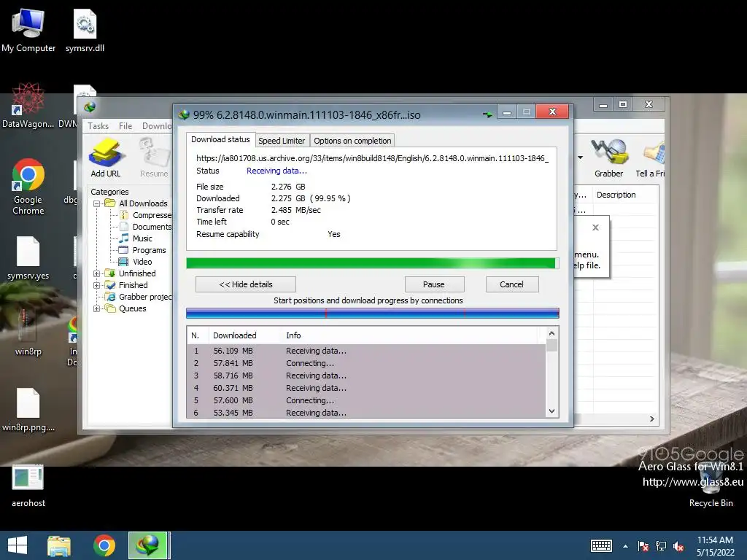Open Chrome from the taskbar
The height and width of the screenshot is (560, 747).
click(x=104, y=545)
